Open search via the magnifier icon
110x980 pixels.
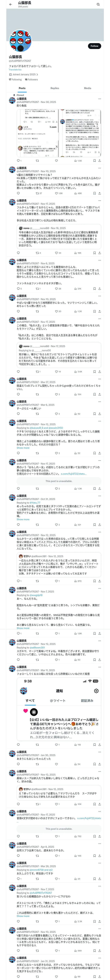click(x=98, y=5)
